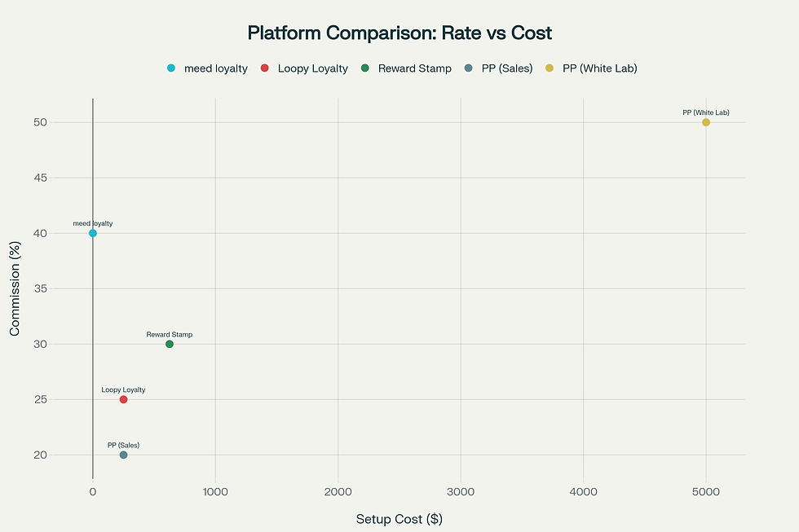Click the y-axis tick label 50
The height and width of the screenshot is (532, 799).
click(41, 122)
